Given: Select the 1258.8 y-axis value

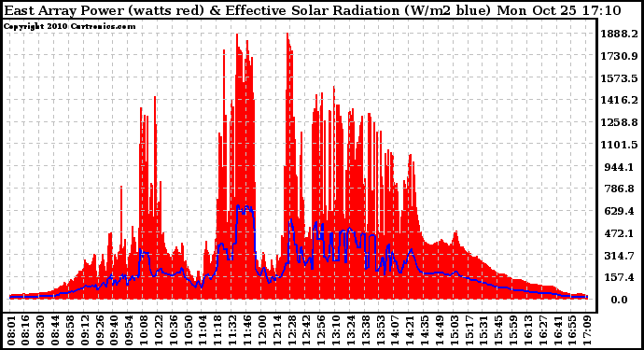Looking at the screenshot, I should 619,122.
